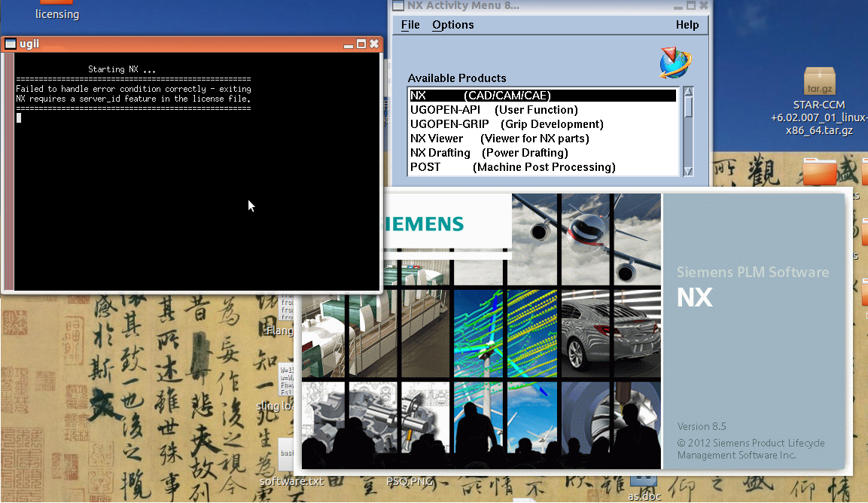
Task: Click the orange folder on desktop
Action: [820, 171]
